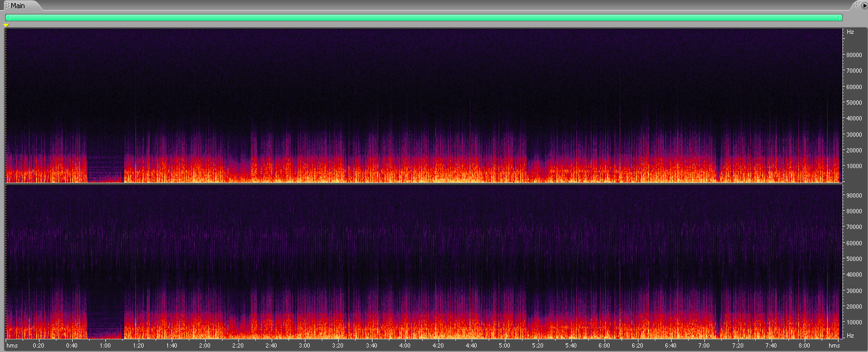The width and height of the screenshot is (868, 352).
Task: Open the panel options arrow menu
Action: pos(864,6)
